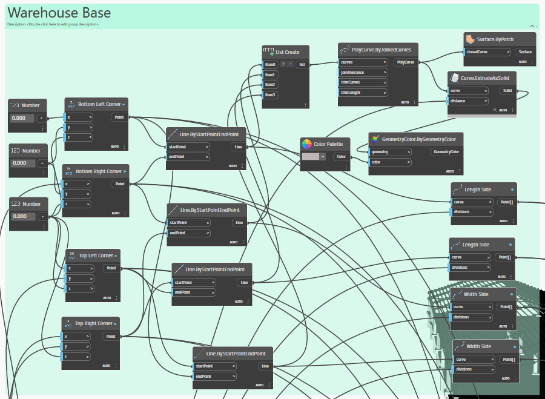545x399 pixels.
Task: Click the Color Palette rainbow icon
Action: pyautogui.click(x=307, y=144)
